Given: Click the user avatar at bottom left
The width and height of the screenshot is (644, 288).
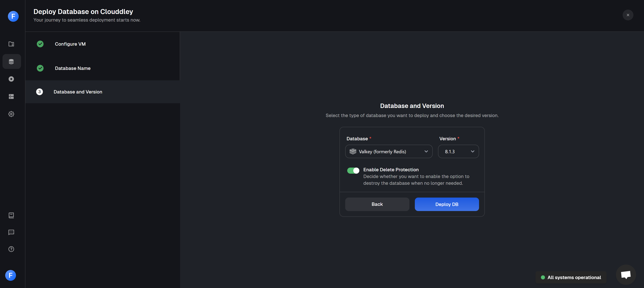Looking at the screenshot, I should (10, 276).
